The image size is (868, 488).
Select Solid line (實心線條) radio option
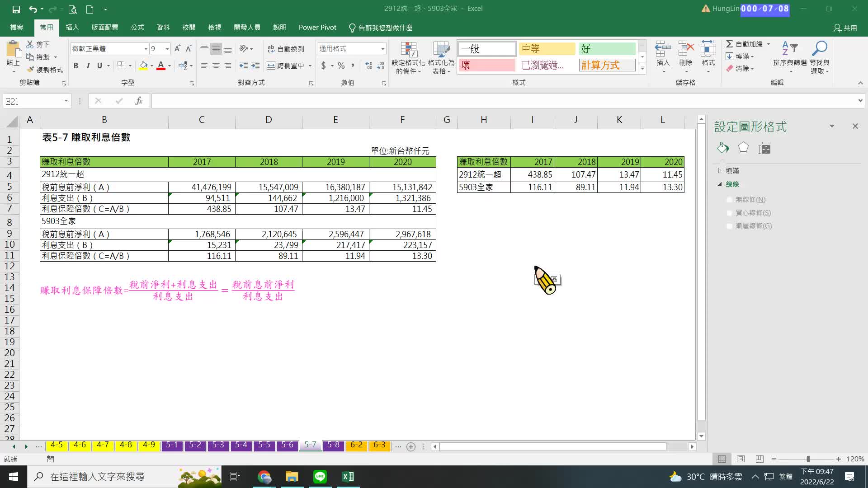[730, 213]
